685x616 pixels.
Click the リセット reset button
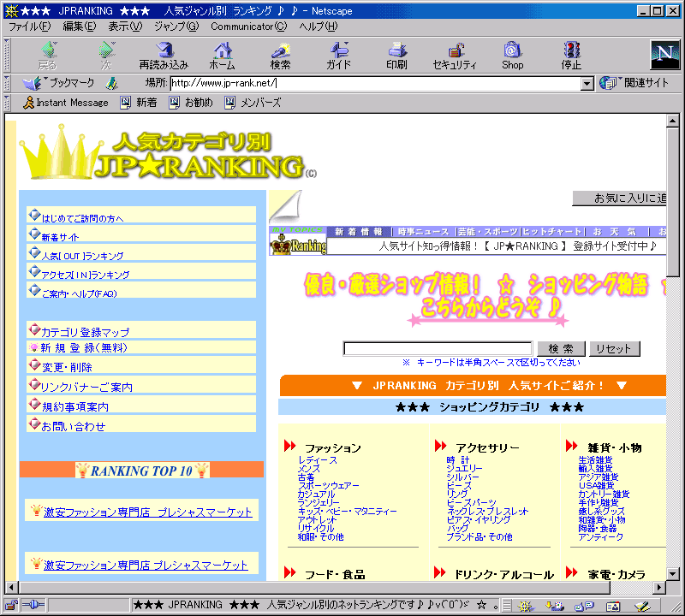614,349
